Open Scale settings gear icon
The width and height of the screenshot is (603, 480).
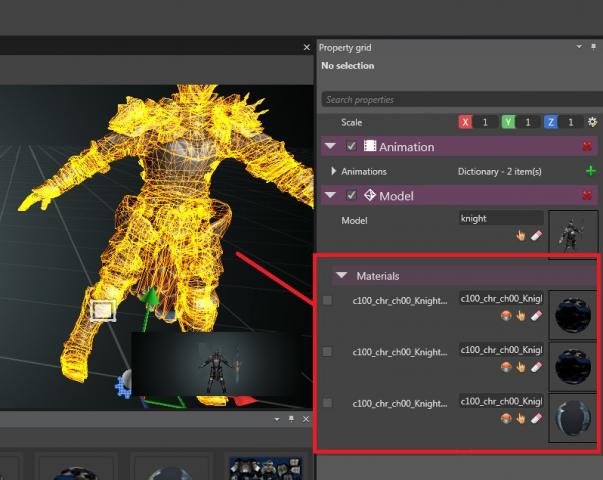click(592, 122)
